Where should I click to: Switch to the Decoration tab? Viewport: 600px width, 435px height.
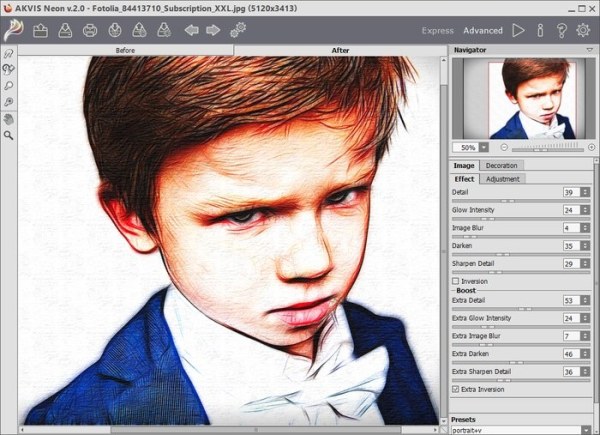[x=502, y=165]
